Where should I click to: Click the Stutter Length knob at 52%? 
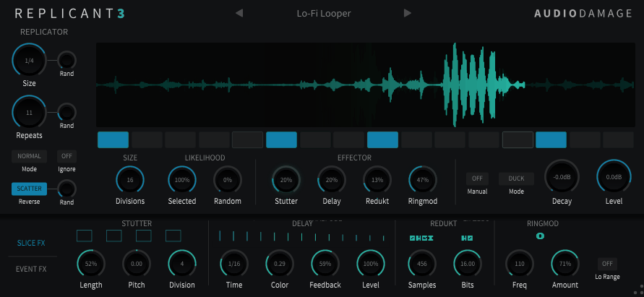pos(91,264)
